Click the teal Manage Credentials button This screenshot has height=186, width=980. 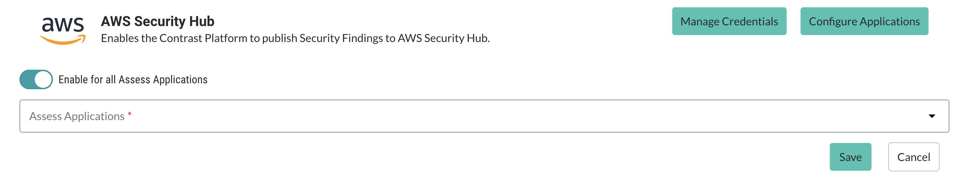(729, 21)
